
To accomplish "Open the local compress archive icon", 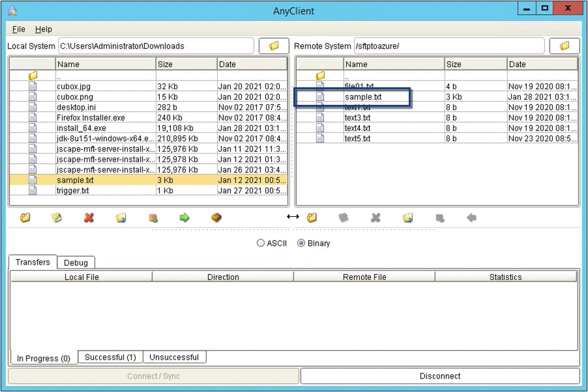I will coord(216,217).
